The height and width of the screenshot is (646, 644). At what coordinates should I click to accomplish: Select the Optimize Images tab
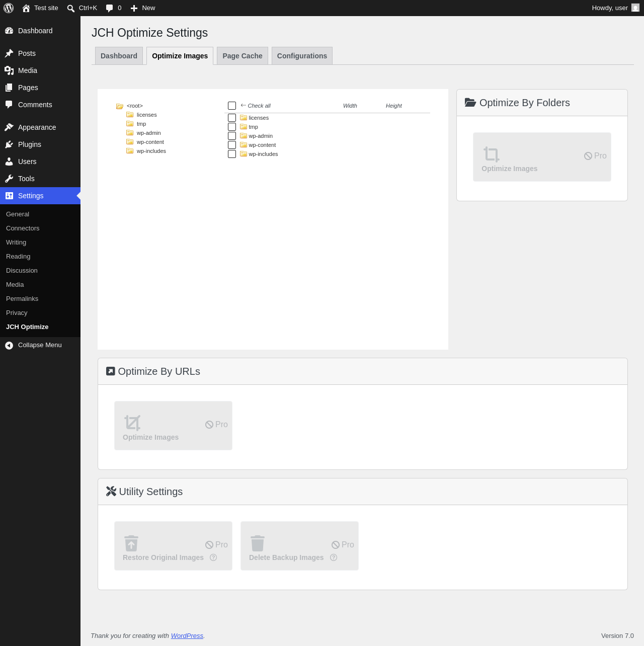[x=180, y=56]
